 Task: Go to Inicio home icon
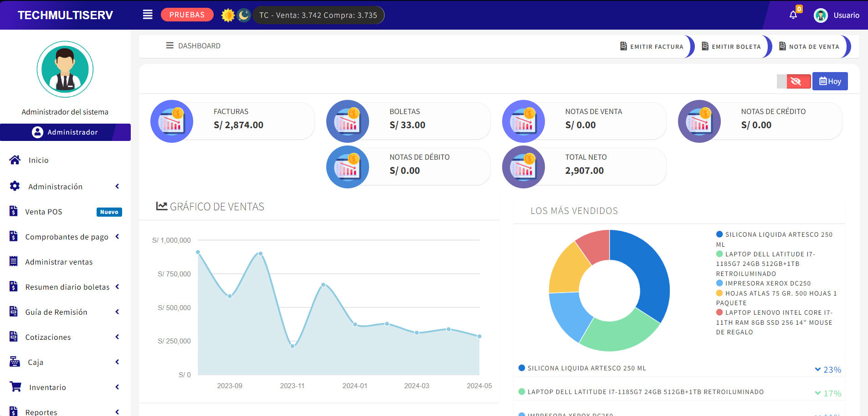[15, 160]
